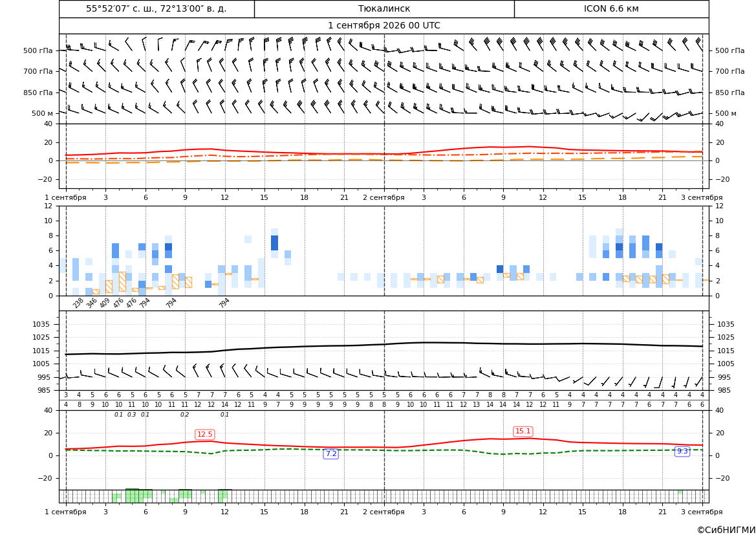Click the blue 9.3 minimum temperature label
Image resolution: width=756 pixels, height=535 pixels.
tap(682, 451)
